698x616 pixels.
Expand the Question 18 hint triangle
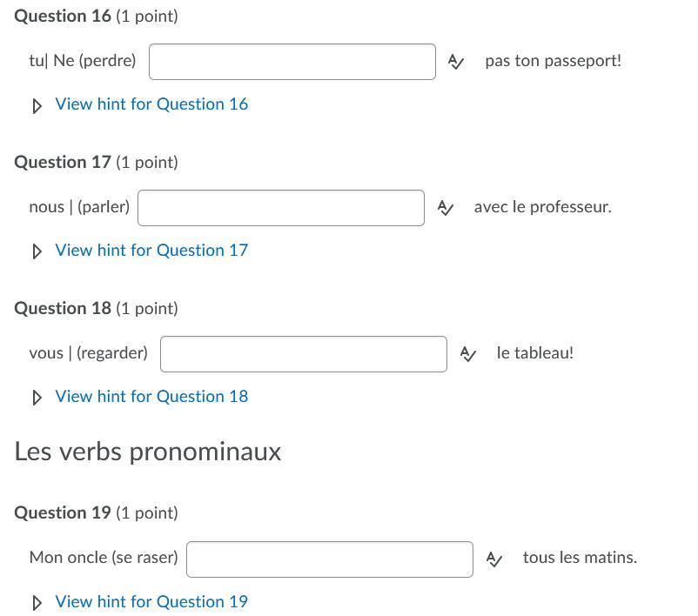tap(37, 398)
